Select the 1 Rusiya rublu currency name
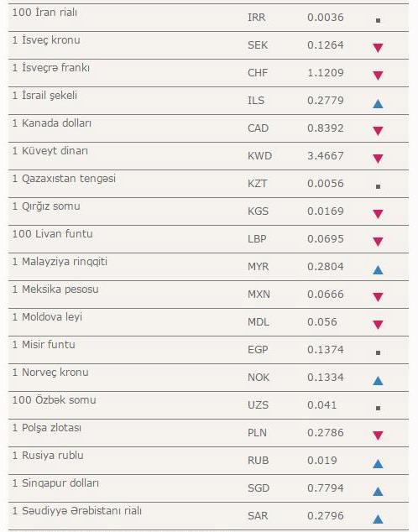Screen dimensions: 418x532 [48, 455]
